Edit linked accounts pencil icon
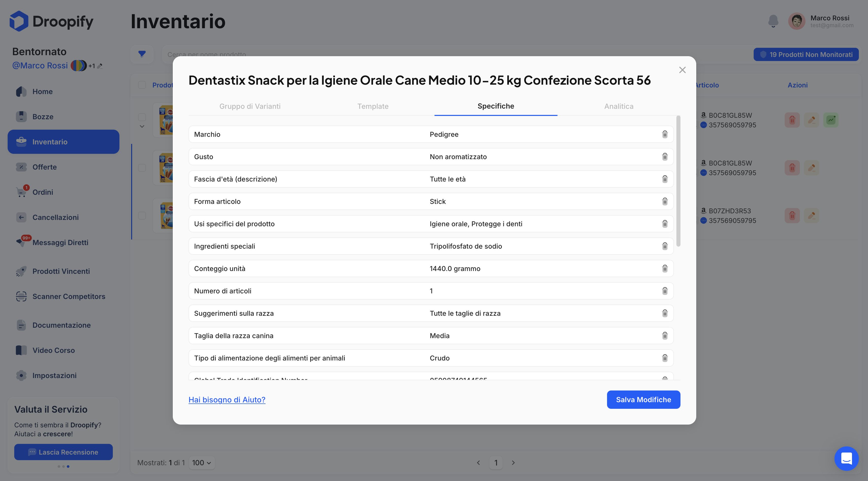Viewport: 868px width, 481px height. (100, 66)
